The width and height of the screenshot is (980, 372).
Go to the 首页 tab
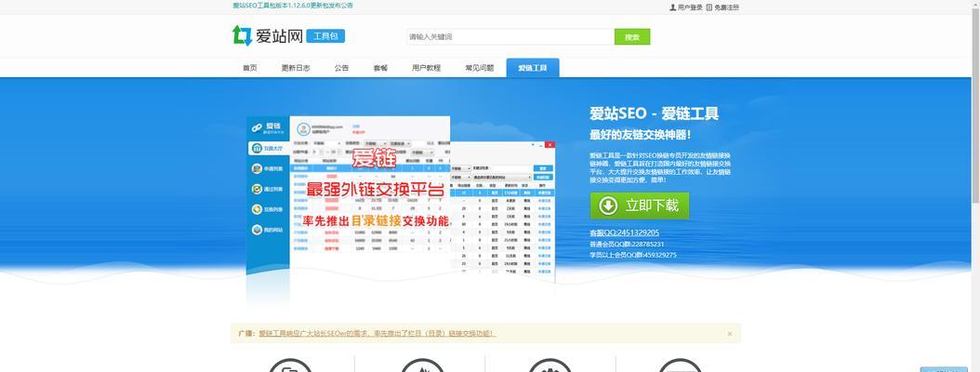[x=250, y=68]
